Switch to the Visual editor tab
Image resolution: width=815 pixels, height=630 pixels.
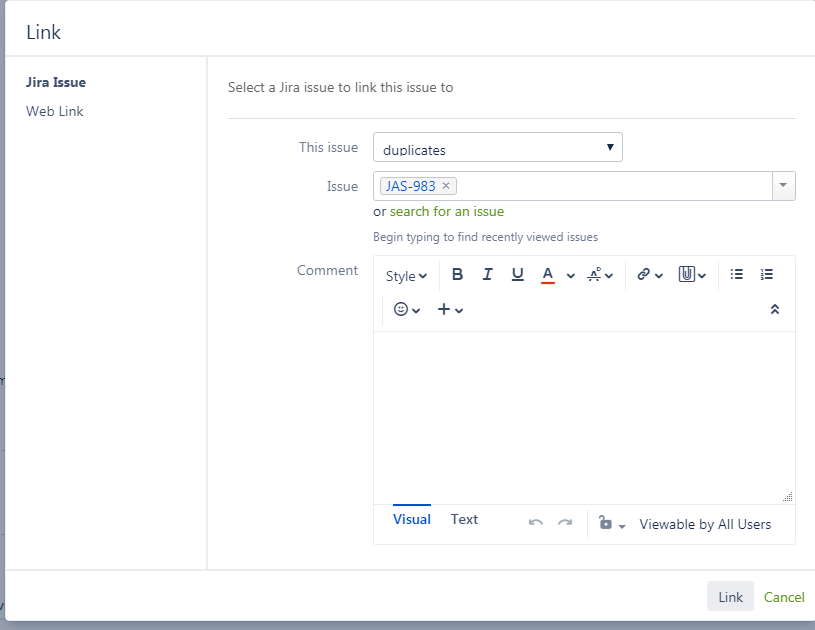pos(412,519)
